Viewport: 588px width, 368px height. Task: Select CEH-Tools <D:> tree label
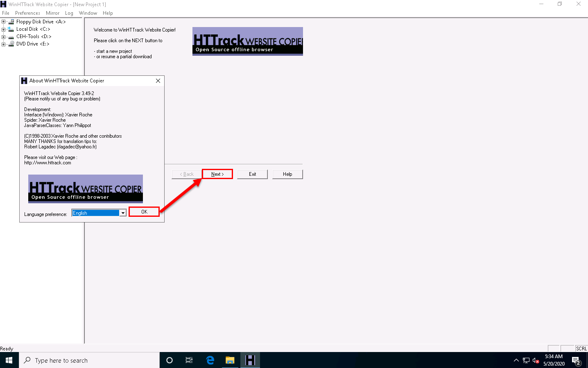click(x=34, y=36)
